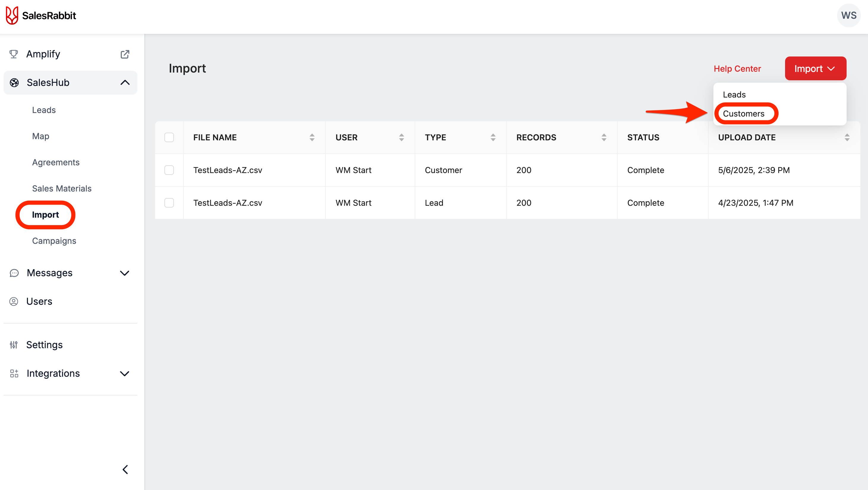
Task: Collapse the sidebar with the left chevron
Action: 125,469
